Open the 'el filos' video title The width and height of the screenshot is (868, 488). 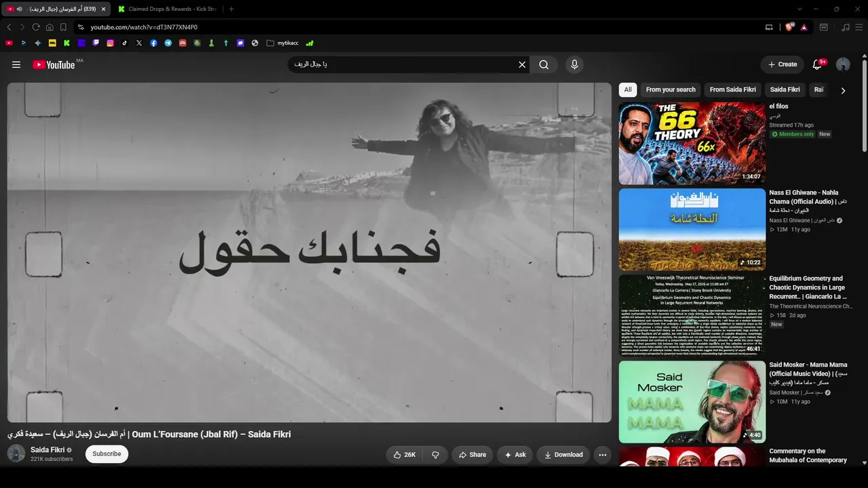778,106
